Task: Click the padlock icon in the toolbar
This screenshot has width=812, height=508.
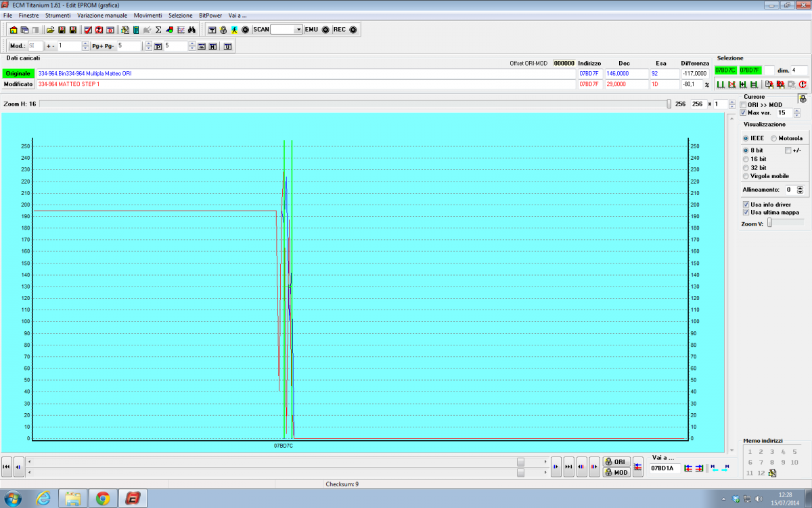Action: [x=223, y=30]
